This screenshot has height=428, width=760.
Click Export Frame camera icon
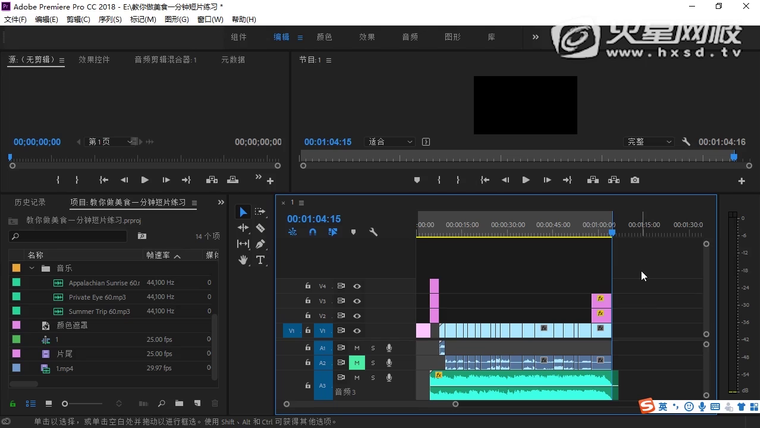coord(634,180)
